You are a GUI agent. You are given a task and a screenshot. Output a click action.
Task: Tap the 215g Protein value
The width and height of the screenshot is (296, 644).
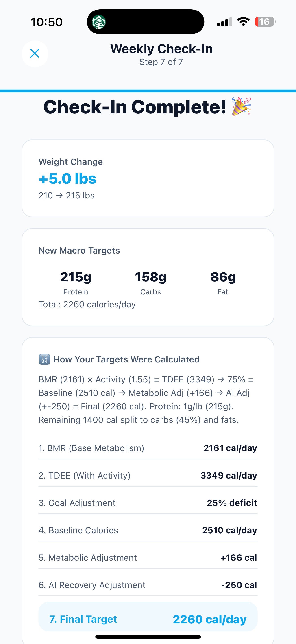click(x=75, y=277)
